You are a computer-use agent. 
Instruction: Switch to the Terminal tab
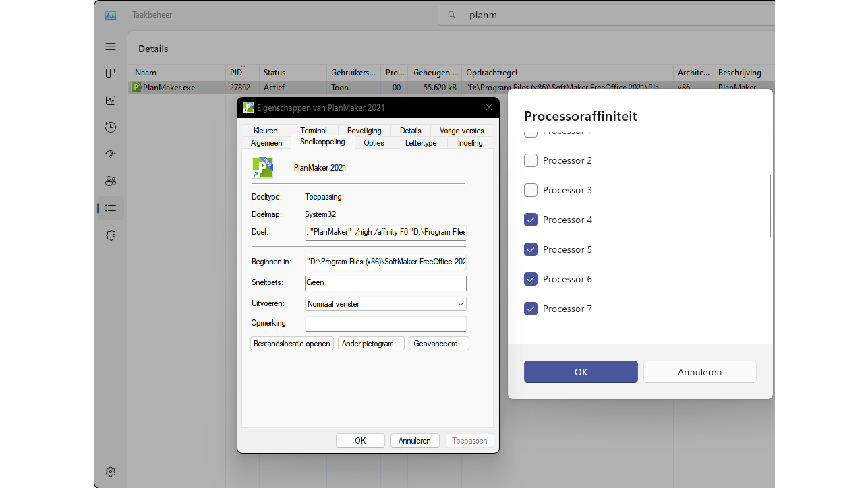314,131
